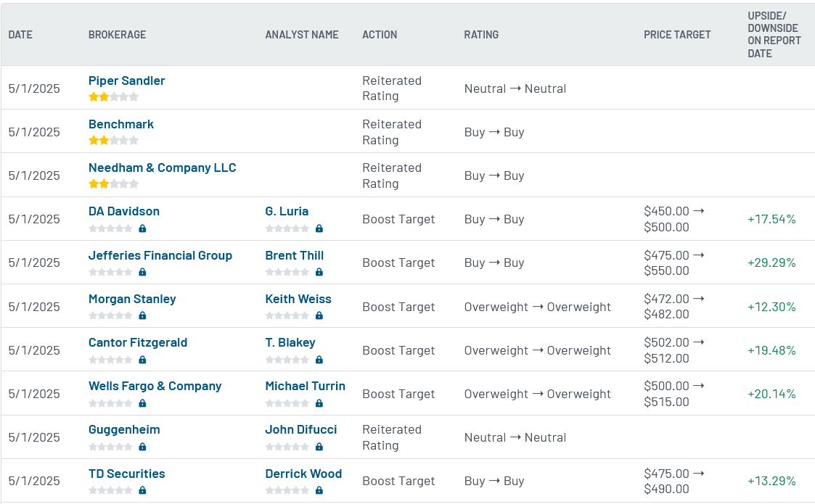815x504 pixels.
Task: Click the locked grey stars under DA Davidson
Action: coord(110,228)
